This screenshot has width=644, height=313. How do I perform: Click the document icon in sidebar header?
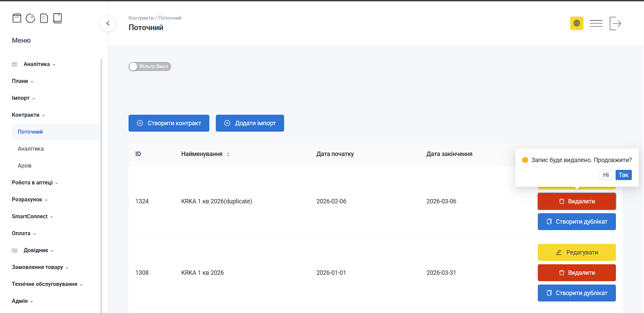click(x=44, y=18)
